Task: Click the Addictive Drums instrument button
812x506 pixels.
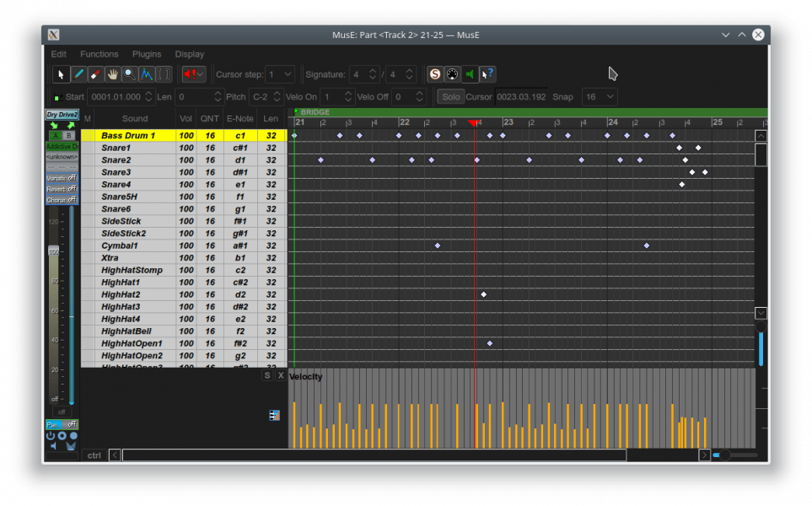Action: (62, 147)
